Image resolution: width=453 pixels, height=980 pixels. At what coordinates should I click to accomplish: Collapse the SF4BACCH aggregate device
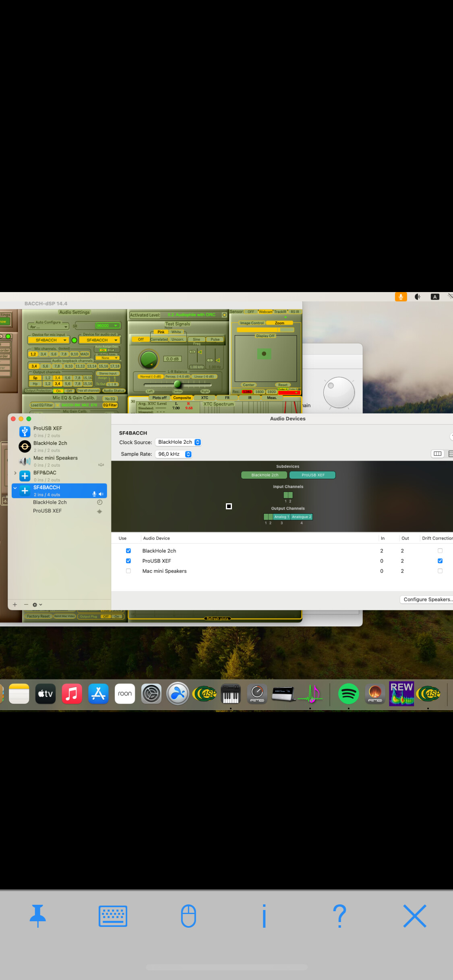tap(15, 488)
